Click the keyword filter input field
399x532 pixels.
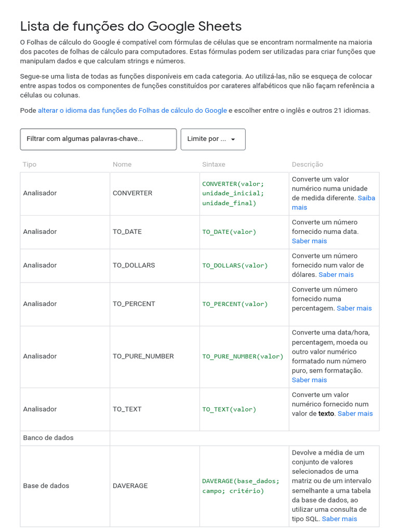tap(98, 139)
